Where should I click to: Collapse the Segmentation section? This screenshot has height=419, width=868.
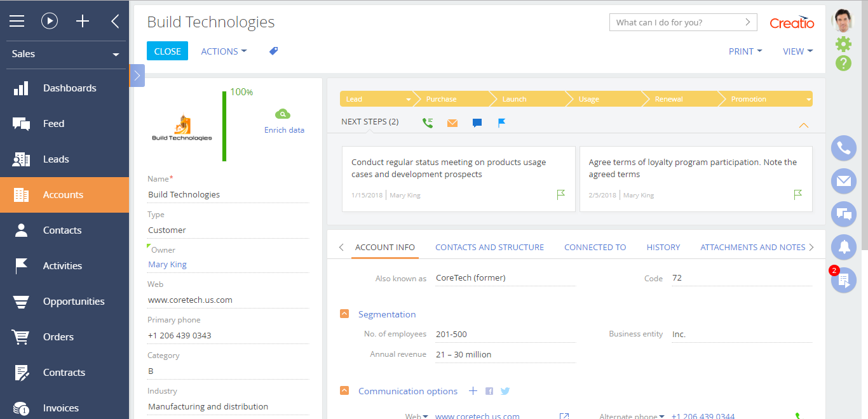344,314
